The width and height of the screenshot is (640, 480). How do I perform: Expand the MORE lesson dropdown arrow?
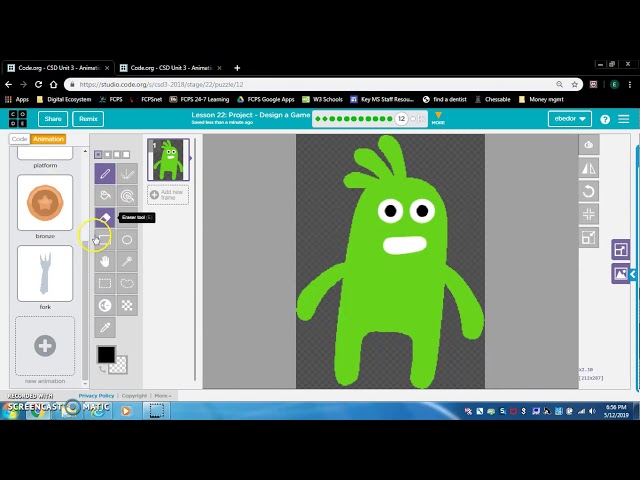(438, 118)
